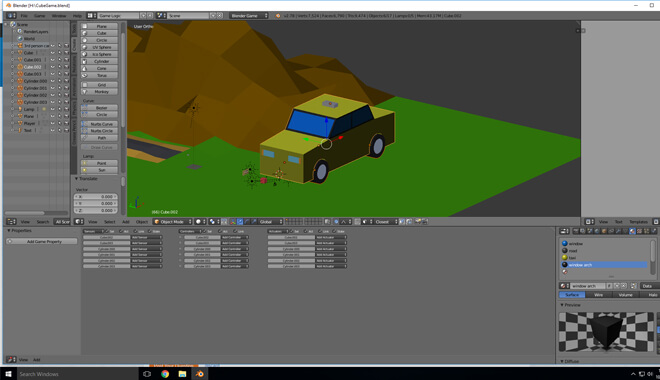The height and width of the screenshot is (380, 660).
Task: Open the Help menu
Action: coord(77,16)
